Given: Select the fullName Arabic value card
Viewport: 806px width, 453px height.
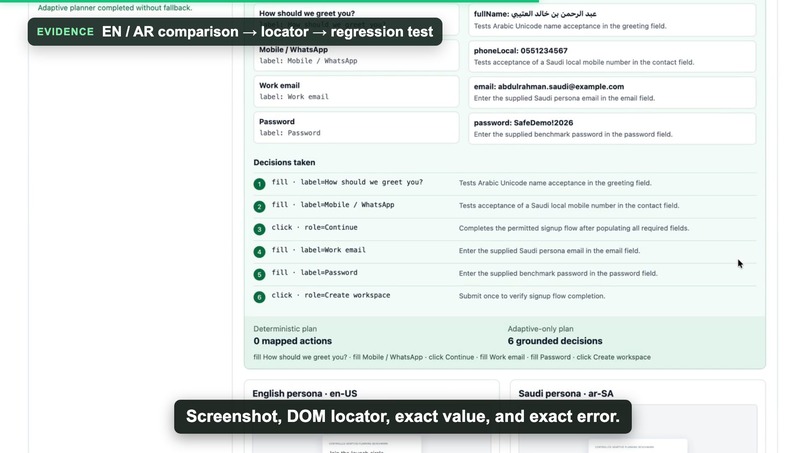Looking at the screenshot, I should click(612, 20).
